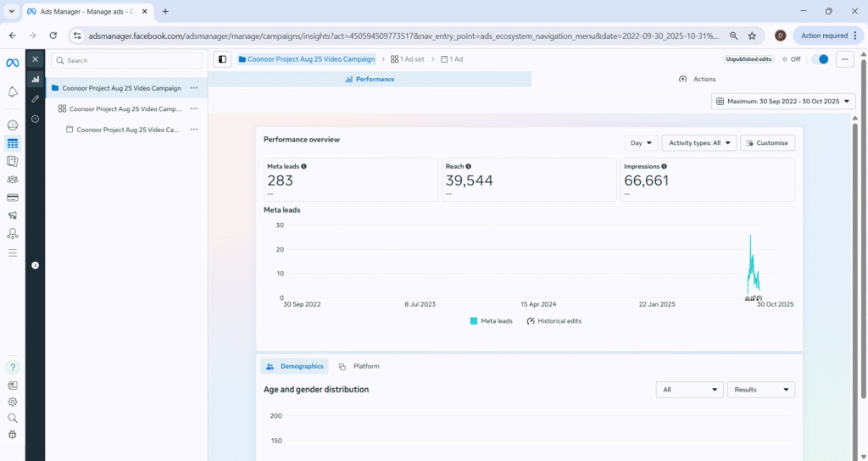Click the Customise button
This screenshot has height=461, width=868.
(767, 143)
